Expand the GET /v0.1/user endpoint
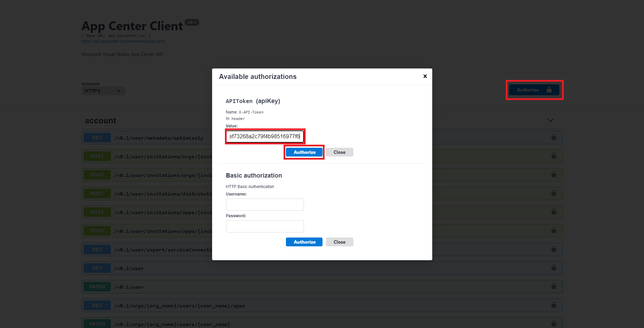The image size is (644, 328). click(x=129, y=268)
